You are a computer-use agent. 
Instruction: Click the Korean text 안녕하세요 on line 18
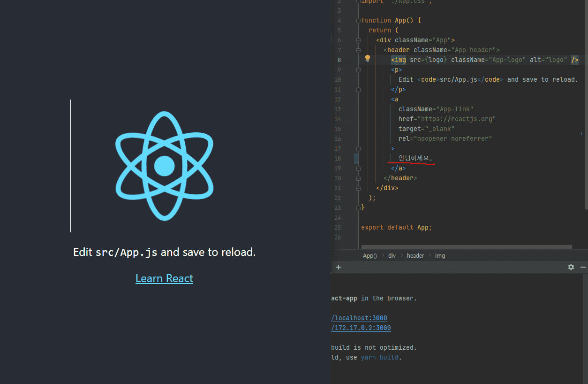click(x=415, y=158)
